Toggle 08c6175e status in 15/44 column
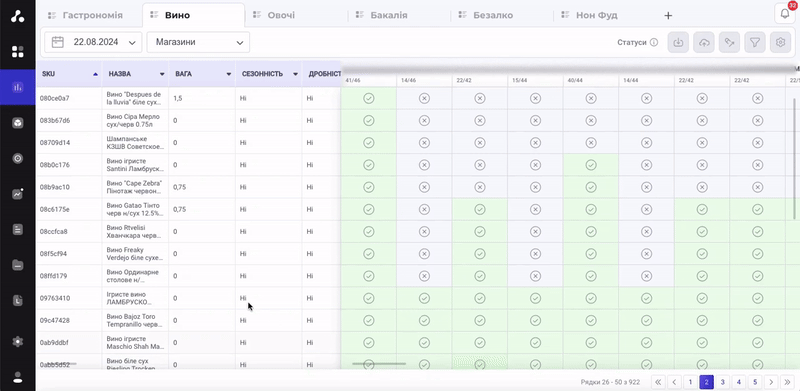800x391 pixels. click(x=535, y=209)
